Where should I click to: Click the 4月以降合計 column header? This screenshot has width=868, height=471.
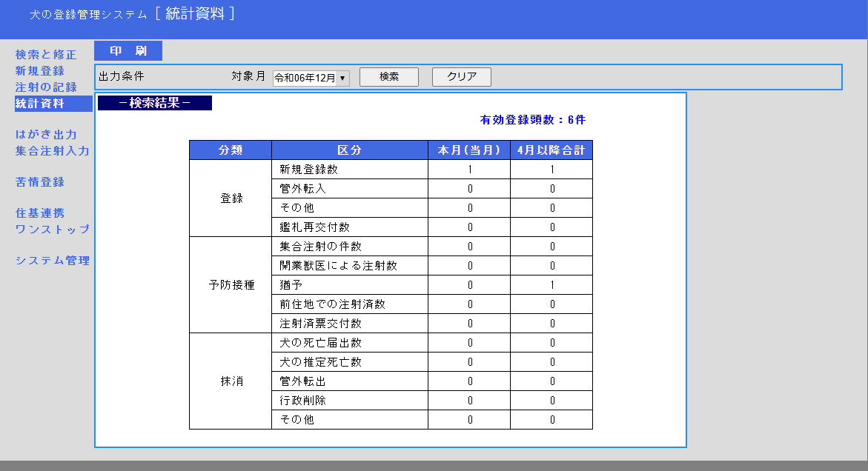pyautogui.click(x=551, y=150)
